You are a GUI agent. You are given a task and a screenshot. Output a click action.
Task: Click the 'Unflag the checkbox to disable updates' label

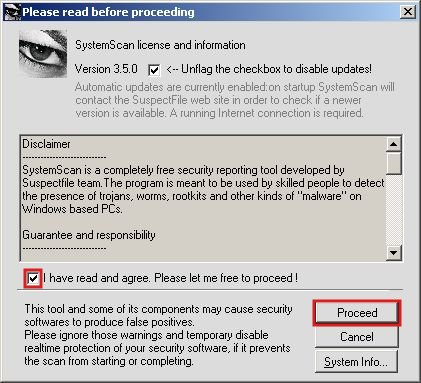tap(269, 69)
